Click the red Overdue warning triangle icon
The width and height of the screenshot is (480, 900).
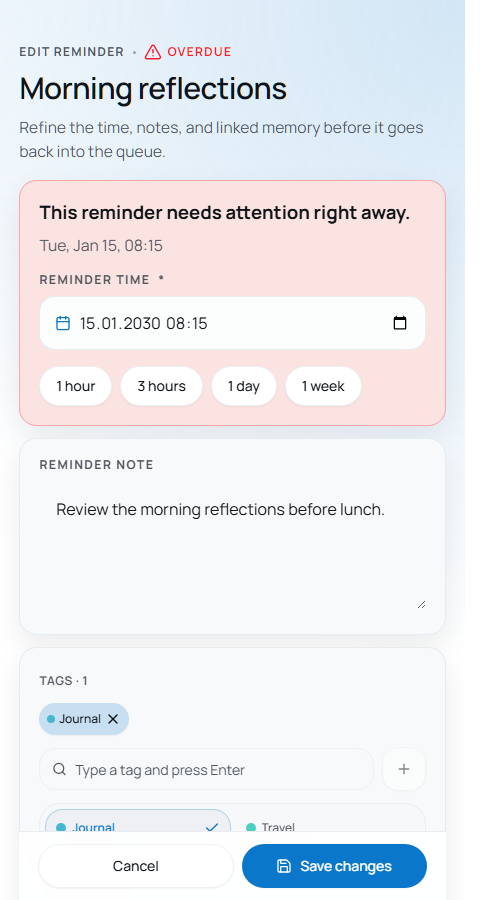tap(153, 52)
